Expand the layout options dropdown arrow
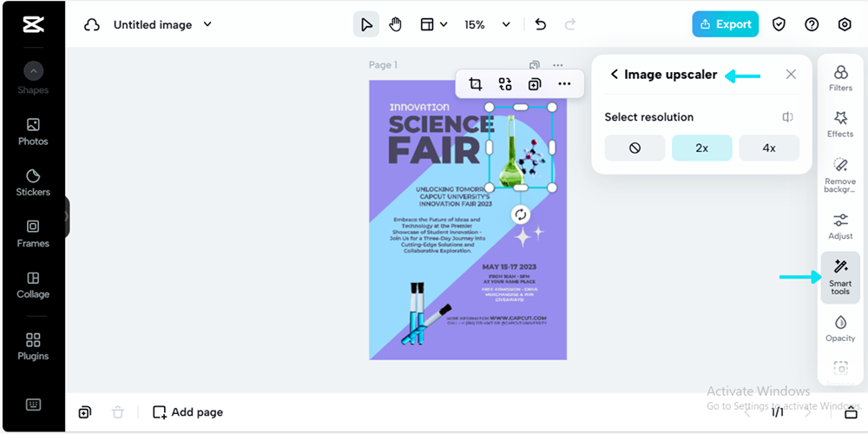The image size is (868, 434). [x=444, y=25]
